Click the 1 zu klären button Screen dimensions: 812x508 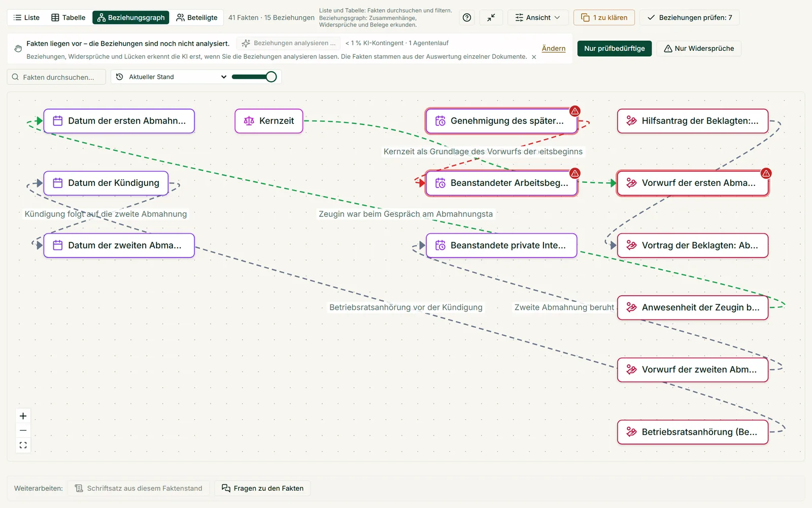tap(604, 17)
